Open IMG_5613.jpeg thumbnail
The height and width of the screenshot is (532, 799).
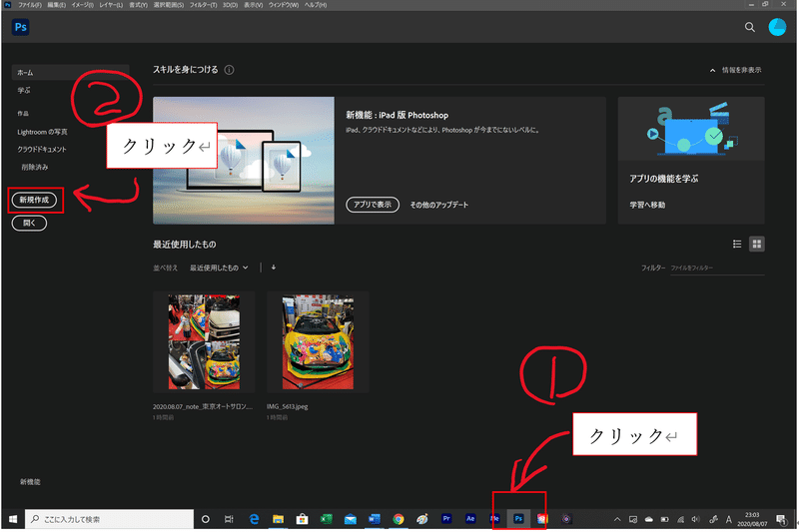click(x=318, y=342)
